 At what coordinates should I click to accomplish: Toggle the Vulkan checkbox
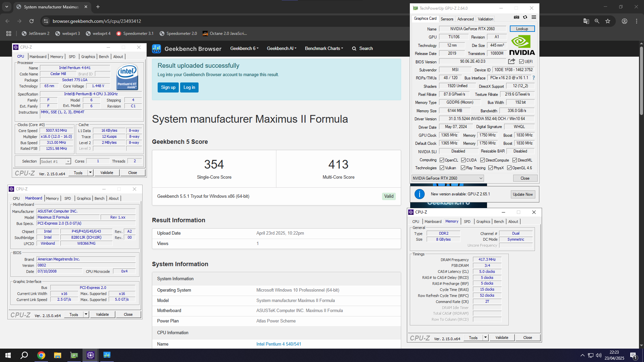pos(442,168)
